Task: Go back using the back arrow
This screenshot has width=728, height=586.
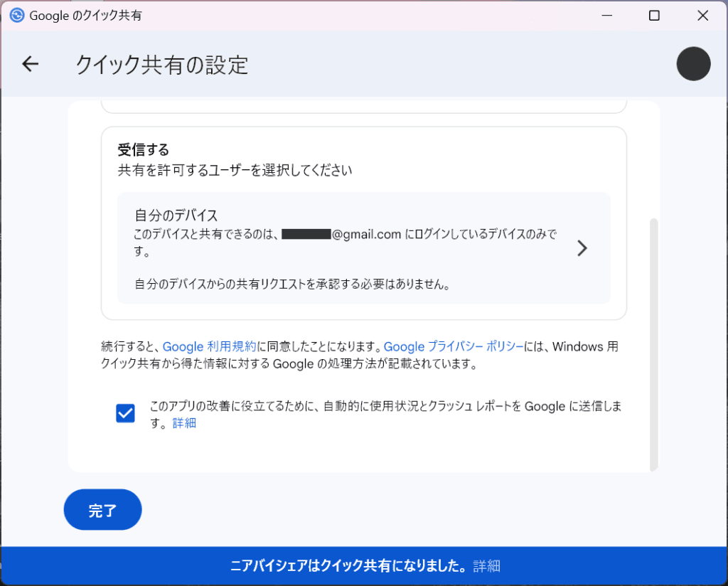Action: (x=30, y=64)
